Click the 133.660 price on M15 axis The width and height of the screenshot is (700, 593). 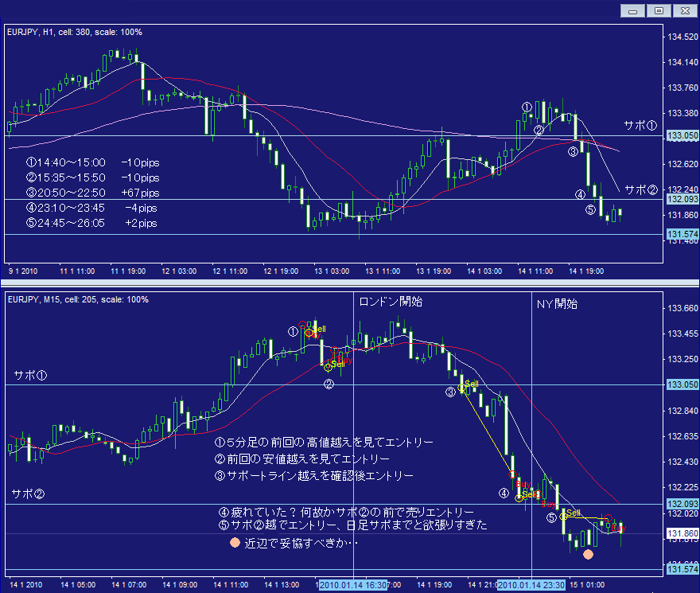(x=682, y=308)
